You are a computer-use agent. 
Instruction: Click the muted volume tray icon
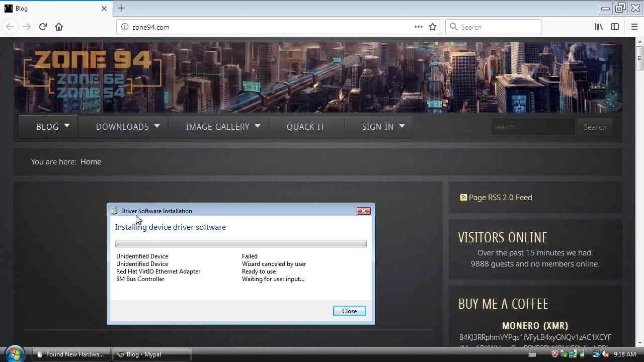coord(605,354)
